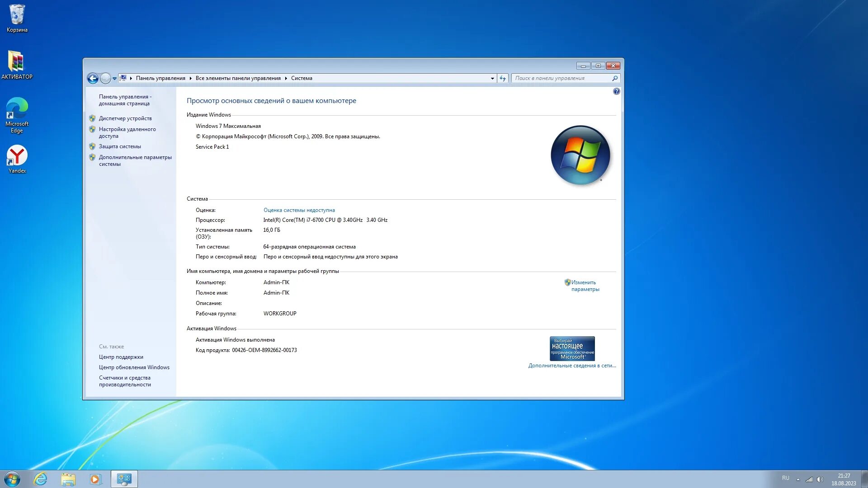The image size is (868, 488).
Task: Click Все элементы панели управления breadcrumb
Action: pyautogui.click(x=238, y=78)
